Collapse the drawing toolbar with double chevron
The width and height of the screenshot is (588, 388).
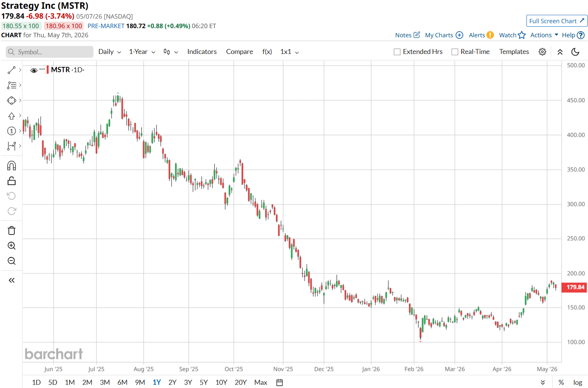11,280
